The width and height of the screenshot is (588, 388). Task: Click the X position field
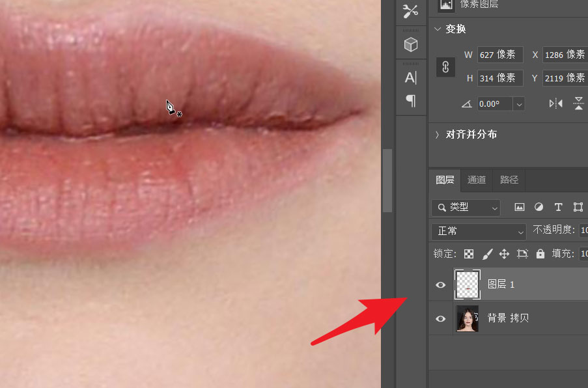565,55
